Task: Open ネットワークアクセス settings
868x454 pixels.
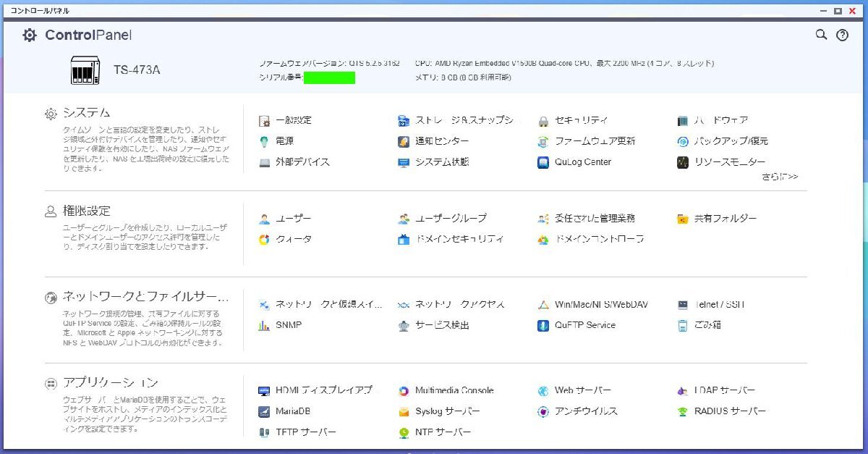Action: (451, 305)
